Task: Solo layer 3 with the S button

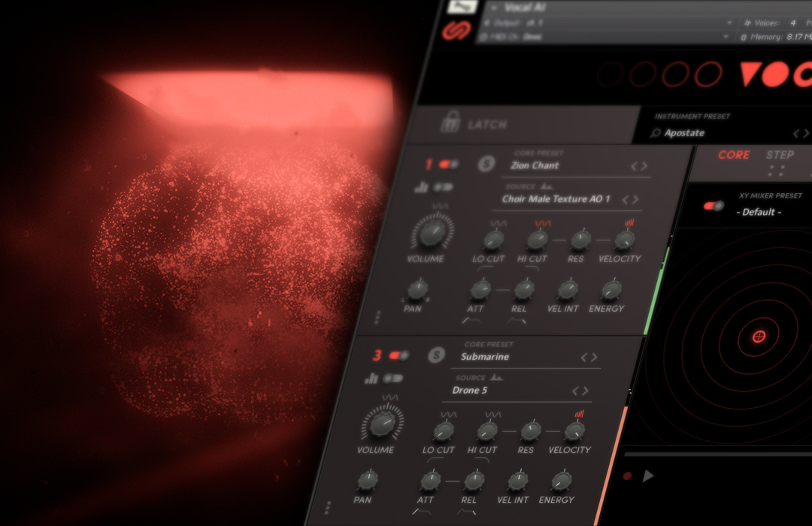Action: click(436, 355)
